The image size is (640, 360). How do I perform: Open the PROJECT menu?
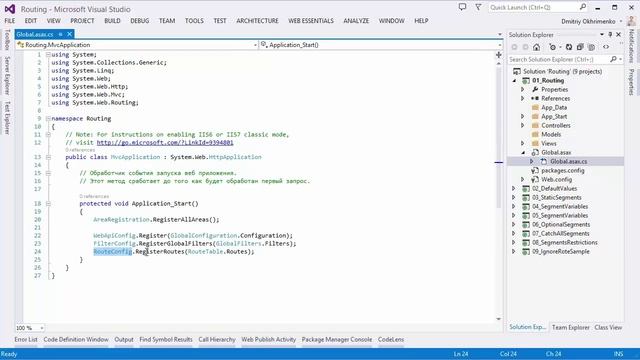click(x=82, y=21)
